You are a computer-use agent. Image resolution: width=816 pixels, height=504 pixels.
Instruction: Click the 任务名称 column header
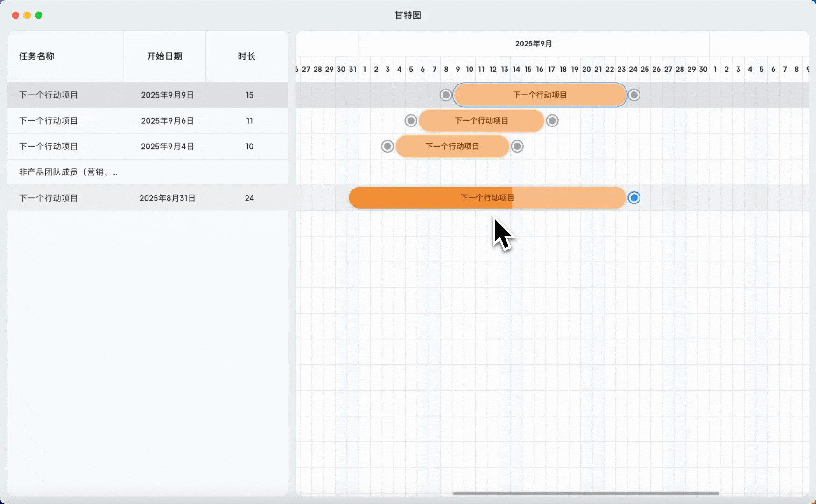tap(37, 56)
